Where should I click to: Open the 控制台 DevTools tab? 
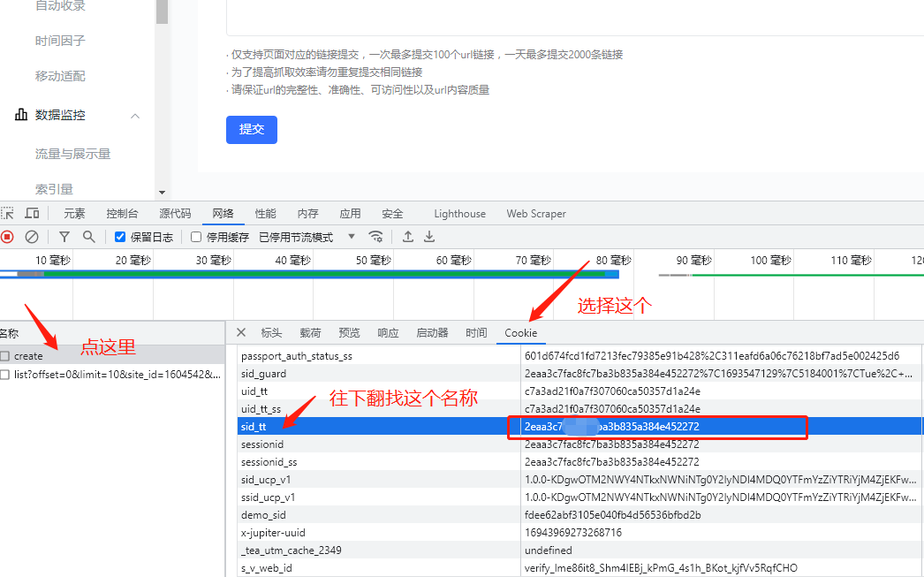[122, 213]
